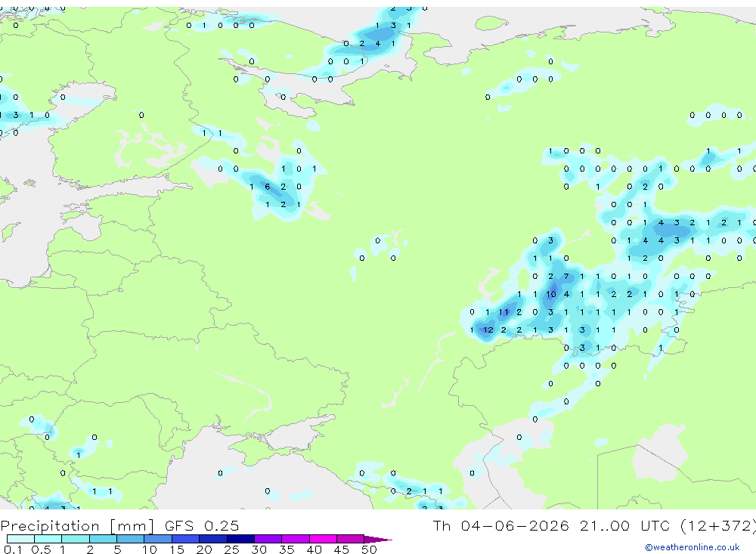Click the precipitation value '12' on the map

[x=488, y=330]
